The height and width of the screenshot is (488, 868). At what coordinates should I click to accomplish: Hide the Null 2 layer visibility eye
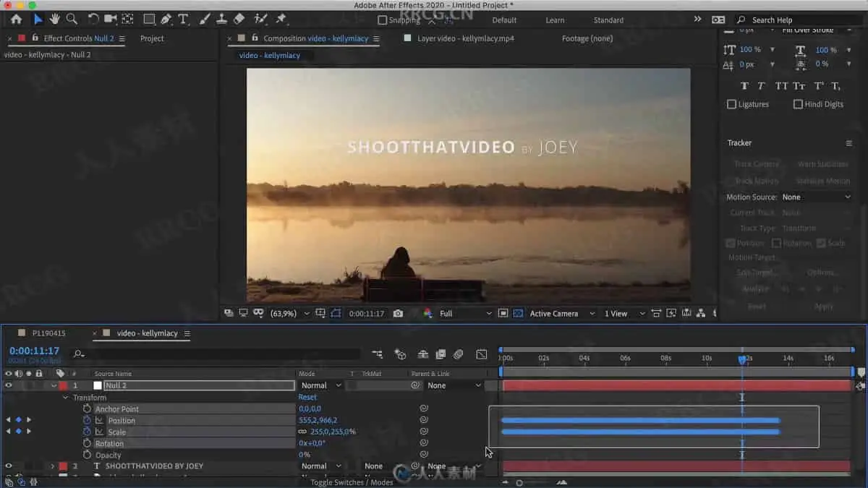click(x=9, y=385)
